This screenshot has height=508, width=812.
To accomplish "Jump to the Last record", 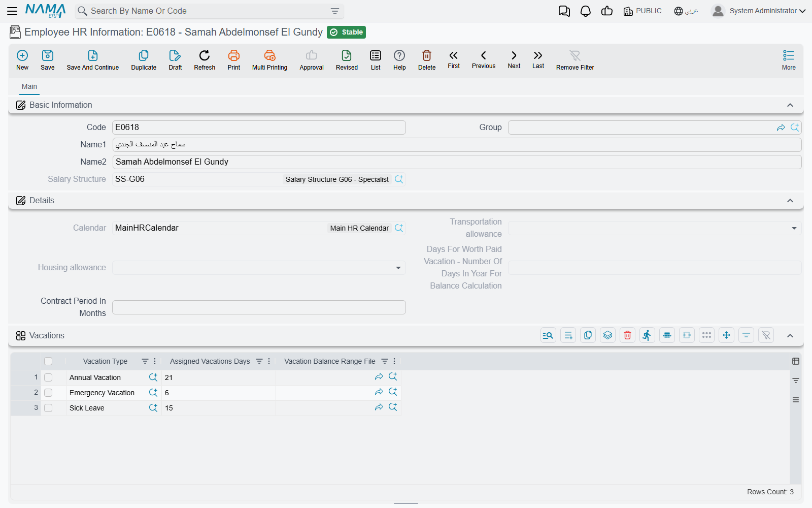I will pyautogui.click(x=538, y=59).
